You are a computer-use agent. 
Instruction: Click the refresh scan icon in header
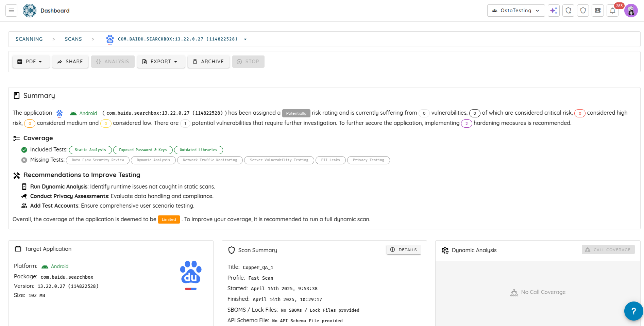pos(568,11)
